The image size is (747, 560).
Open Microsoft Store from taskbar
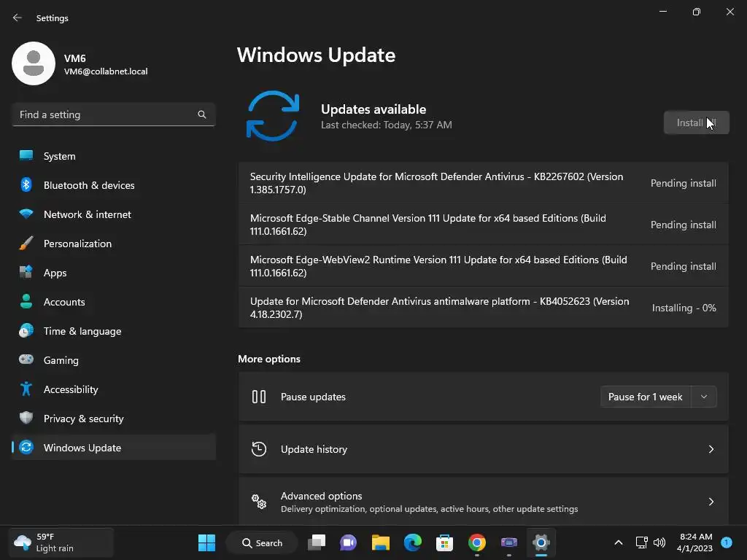(444, 542)
